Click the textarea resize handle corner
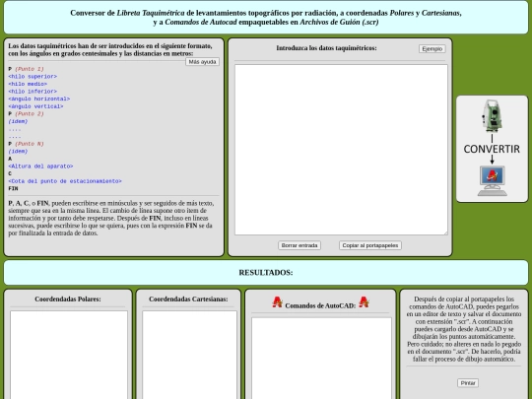This screenshot has width=532, height=399. (445, 233)
